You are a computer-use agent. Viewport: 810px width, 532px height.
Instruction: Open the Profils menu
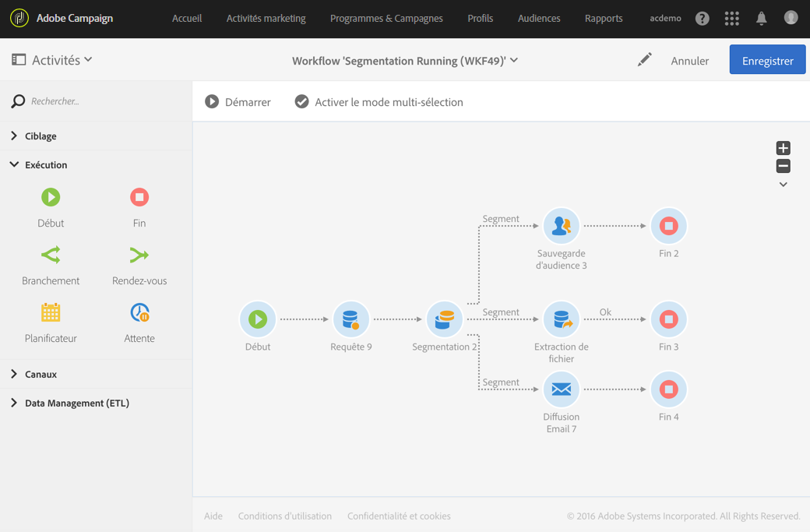click(480, 18)
